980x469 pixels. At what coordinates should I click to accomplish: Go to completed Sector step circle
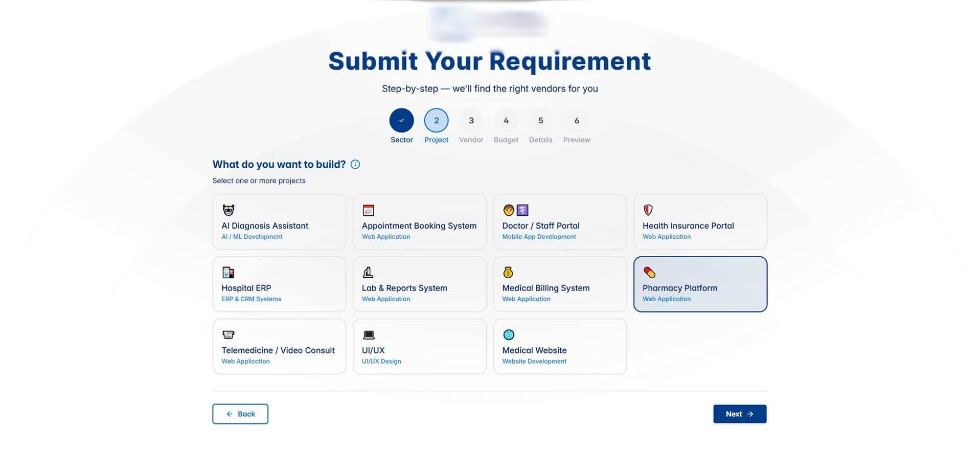[x=401, y=121]
